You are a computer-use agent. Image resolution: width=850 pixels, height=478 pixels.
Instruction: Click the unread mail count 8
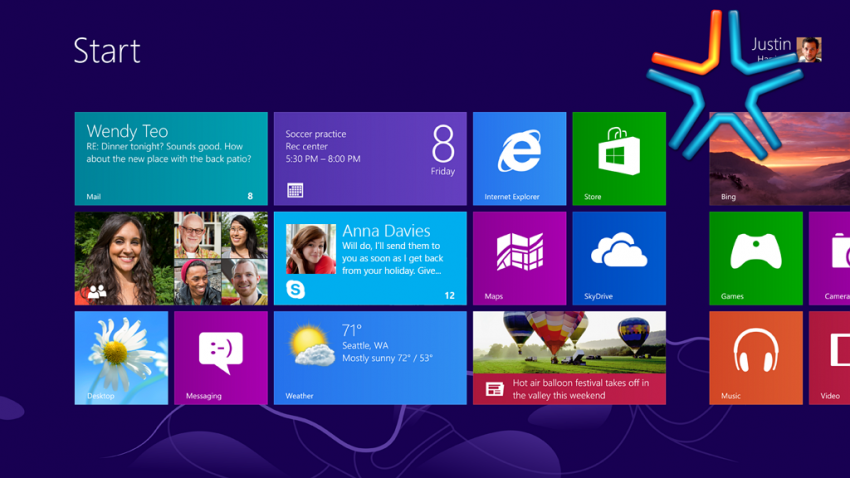pyautogui.click(x=250, y=196)
